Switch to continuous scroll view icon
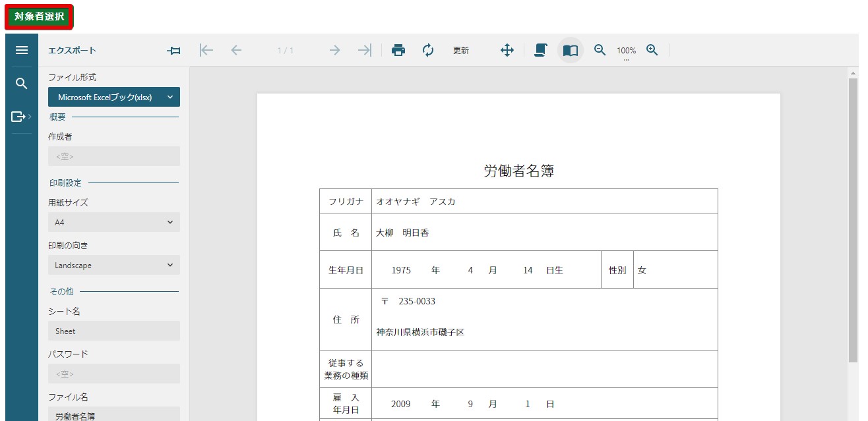Screen dimensions: 868x421 tap(541, 50)
